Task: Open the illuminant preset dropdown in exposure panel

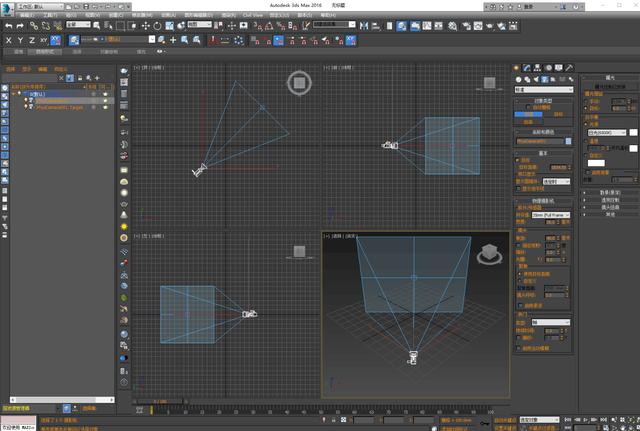Action: [607, 133]
